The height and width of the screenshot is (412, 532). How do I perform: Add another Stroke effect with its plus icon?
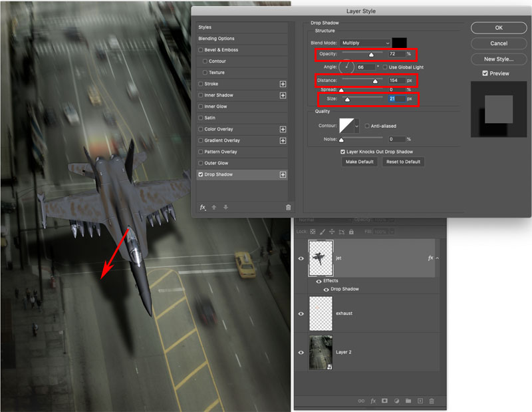[x=283, y=84]
